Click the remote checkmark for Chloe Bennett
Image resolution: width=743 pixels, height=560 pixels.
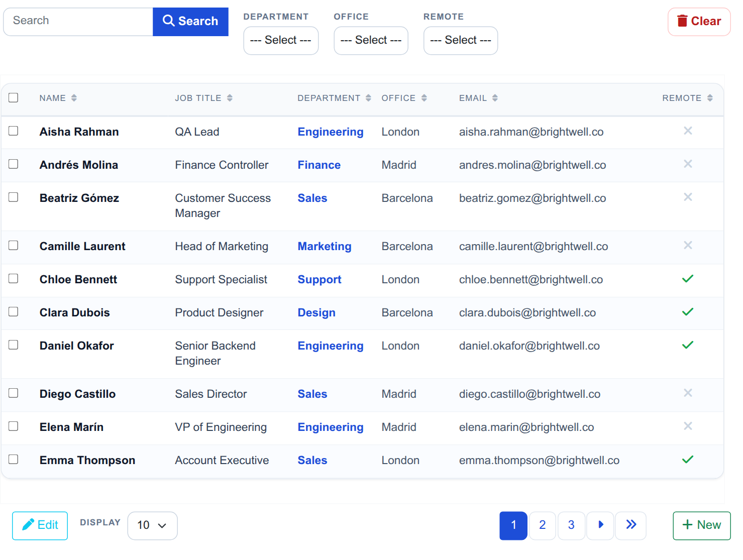(x=688, y=279)
